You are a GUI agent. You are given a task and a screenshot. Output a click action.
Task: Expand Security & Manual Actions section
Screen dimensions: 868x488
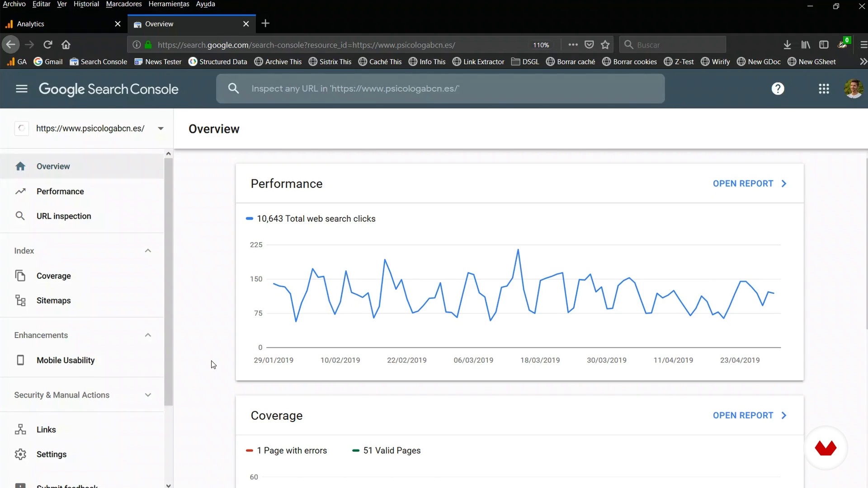coord(148,395)
